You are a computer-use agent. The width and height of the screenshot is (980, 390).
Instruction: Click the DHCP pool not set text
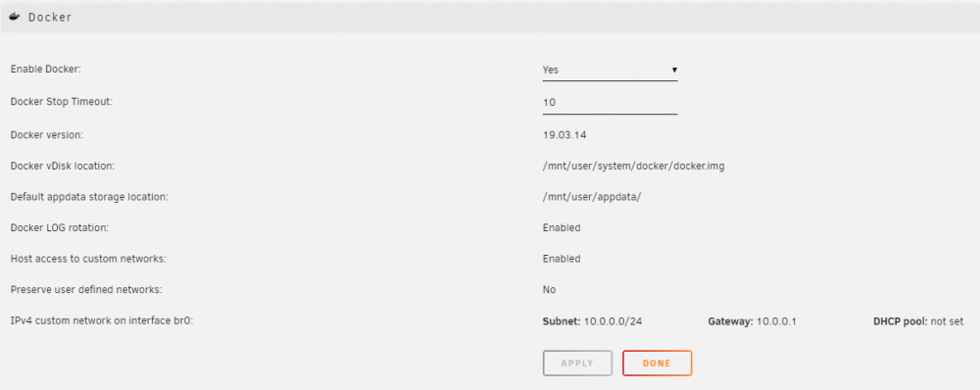click(x=918, y=321)
